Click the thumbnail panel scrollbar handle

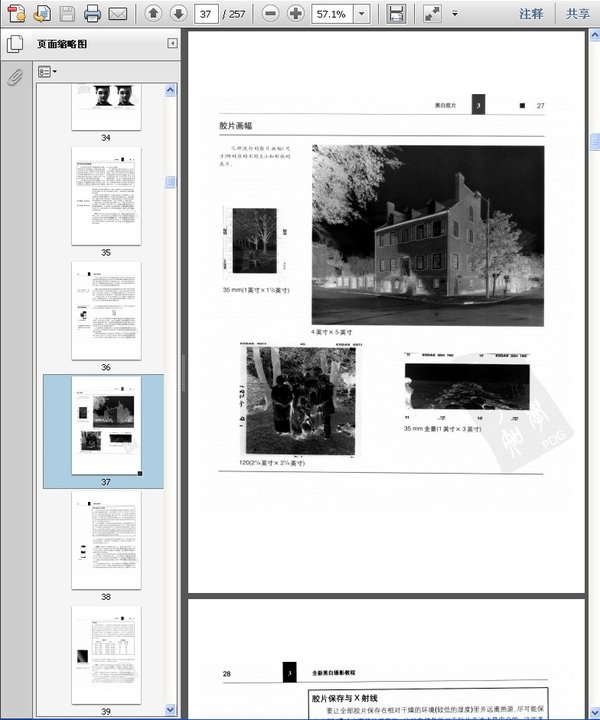pyautogui.click(x=170, y=182)
